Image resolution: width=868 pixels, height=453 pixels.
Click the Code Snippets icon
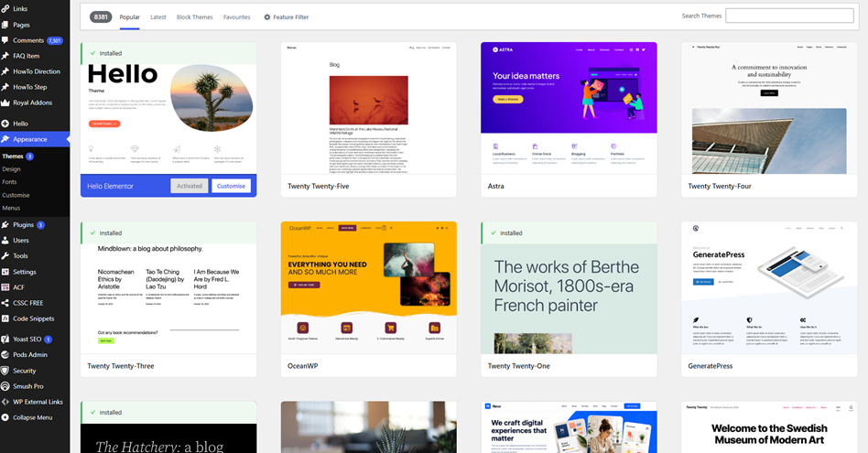click(5, 318)
